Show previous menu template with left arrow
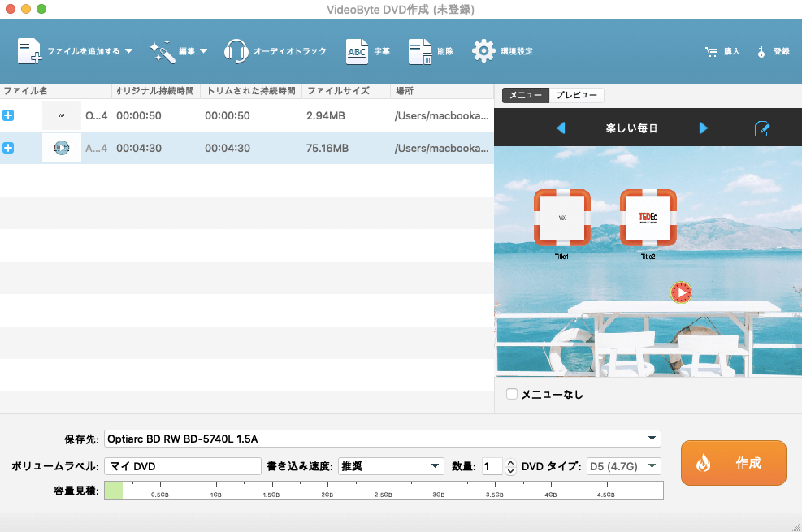 tap(560, 128)
